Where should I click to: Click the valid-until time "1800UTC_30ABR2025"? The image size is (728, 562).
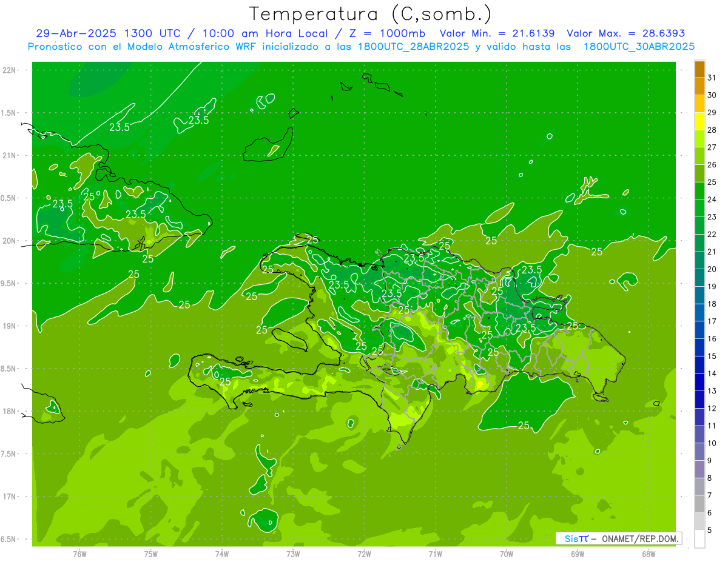[x=639, y=47]
